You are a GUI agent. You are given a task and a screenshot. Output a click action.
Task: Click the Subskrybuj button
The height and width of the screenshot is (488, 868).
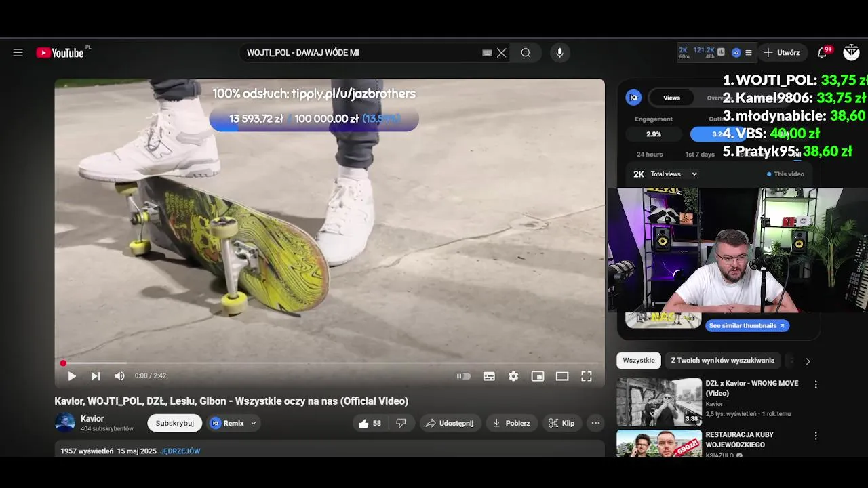pos(174,423)
